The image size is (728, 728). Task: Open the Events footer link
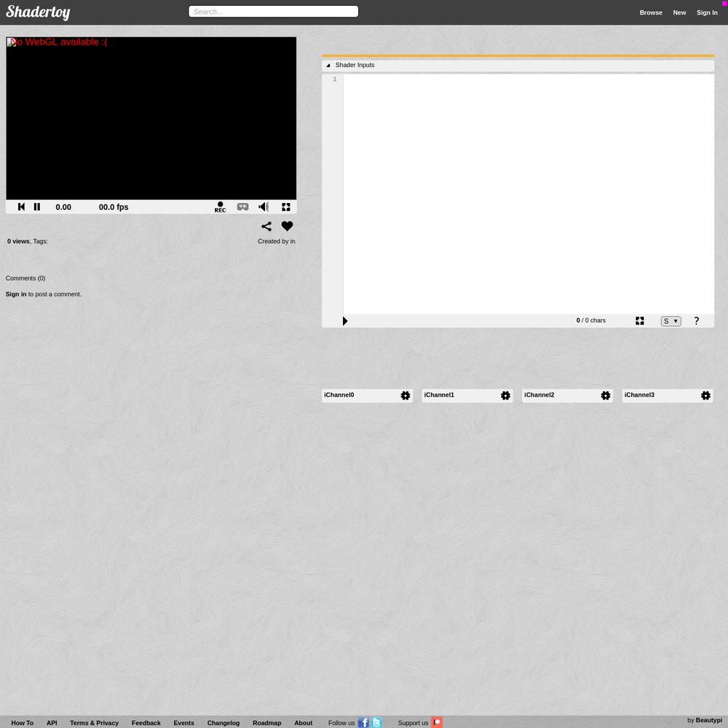(x=184, y=723)
